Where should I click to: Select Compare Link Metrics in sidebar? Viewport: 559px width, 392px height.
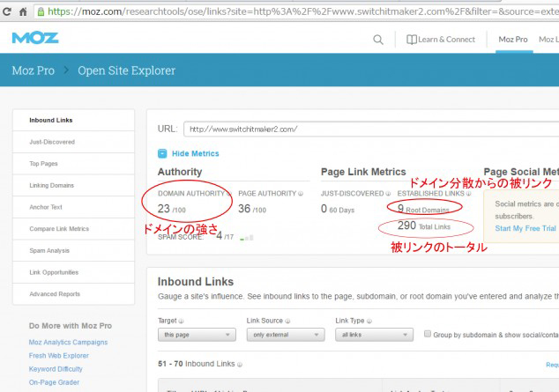[x=73, y=229]
